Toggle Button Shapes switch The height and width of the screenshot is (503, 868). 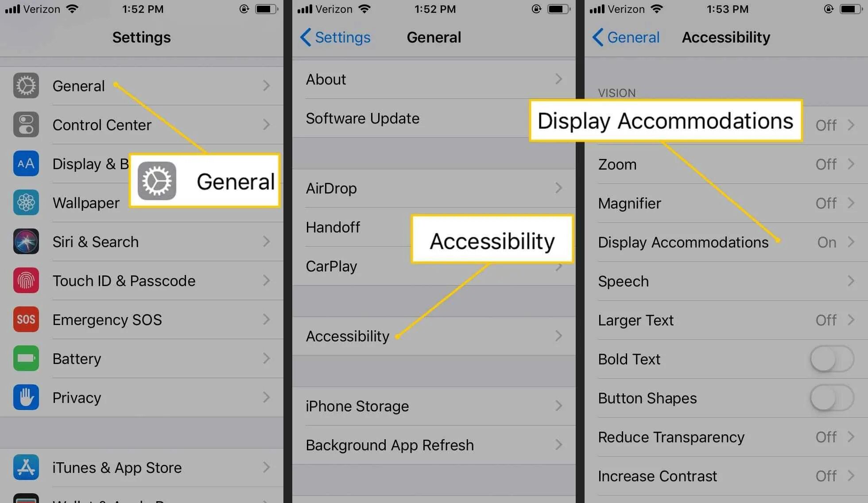click(832, 398)
